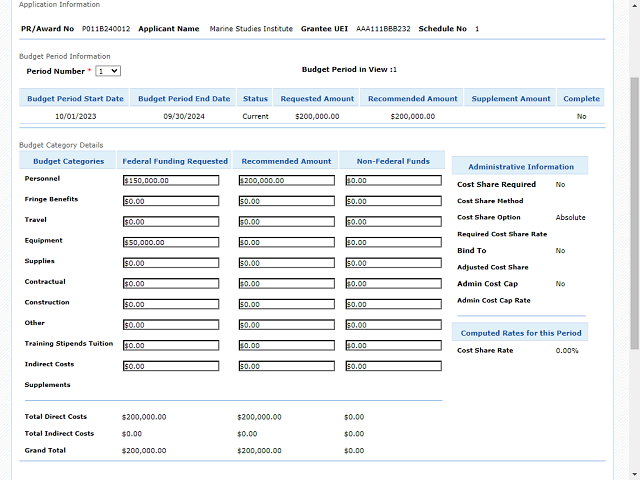640x480 pixels.
Task: Edit Indirect Costs Recommended Amount field
Action: 286,366
